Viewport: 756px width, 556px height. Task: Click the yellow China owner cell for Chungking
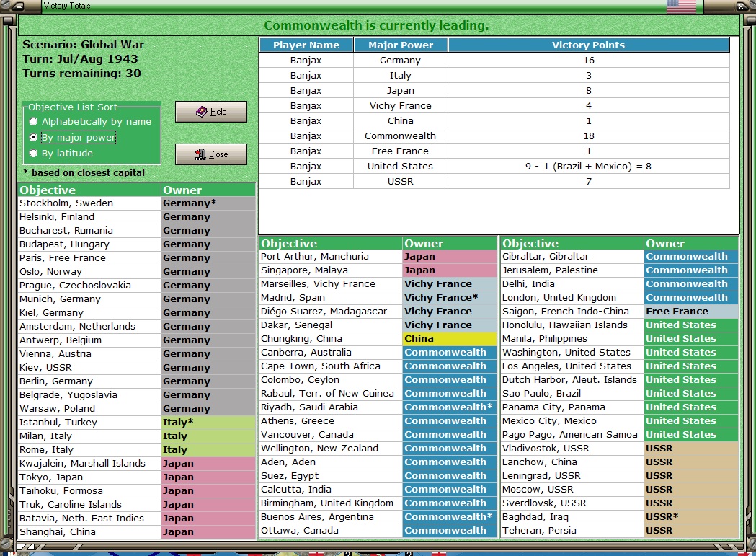450,339
